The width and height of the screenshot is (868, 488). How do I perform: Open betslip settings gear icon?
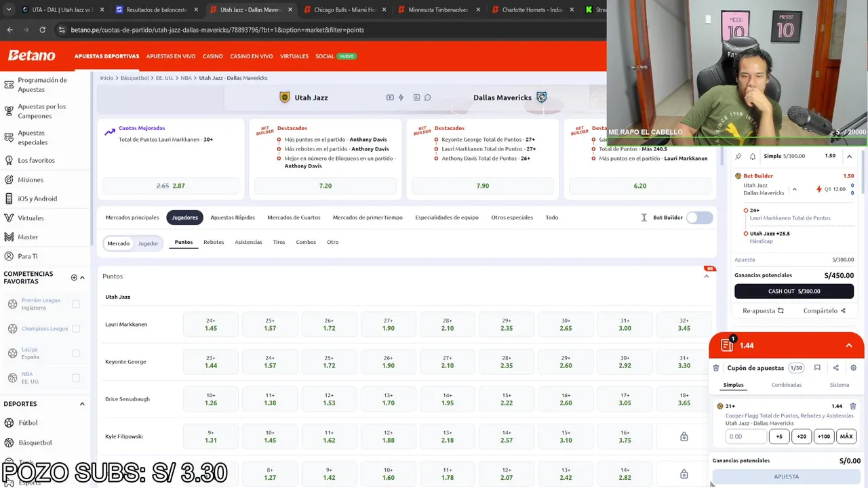coord(853,368)
